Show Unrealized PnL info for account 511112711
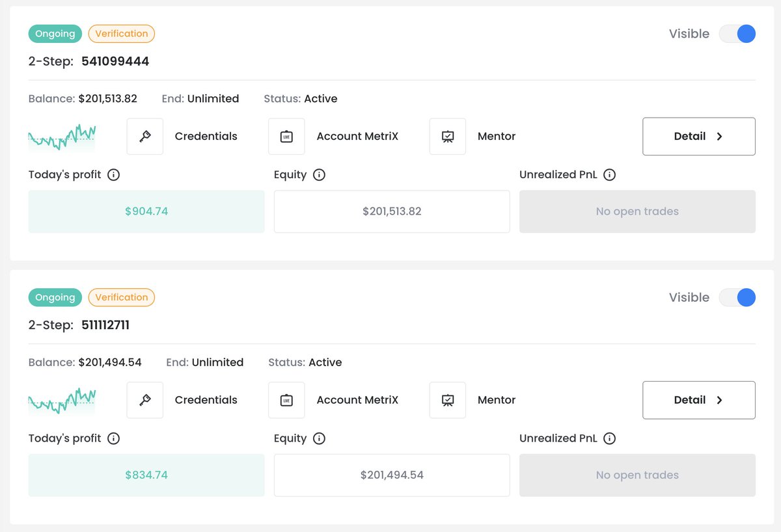The width and height of the screenshot is (781, 532). point(609,438)
